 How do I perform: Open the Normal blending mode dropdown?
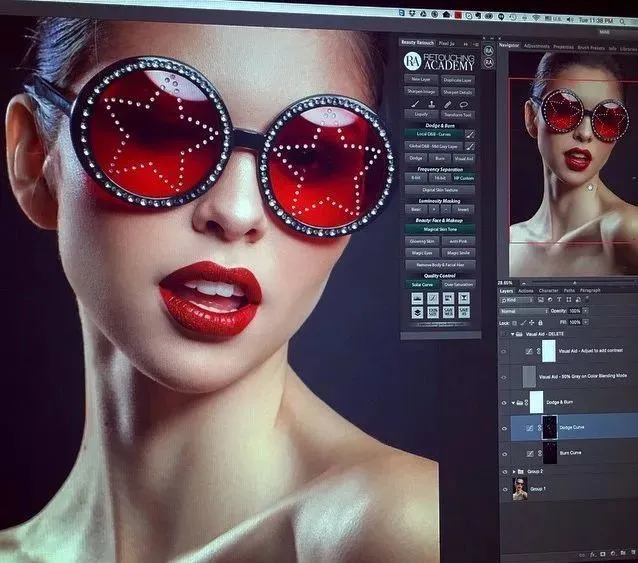click(x=524, y=311)
